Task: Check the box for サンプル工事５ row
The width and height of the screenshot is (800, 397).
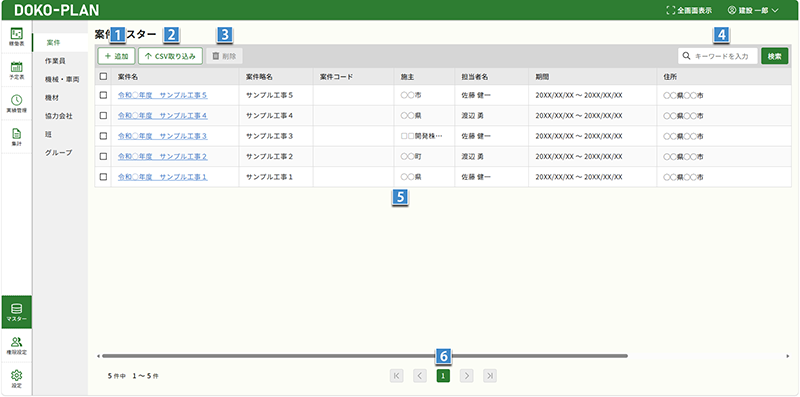Action: [104, 95]
